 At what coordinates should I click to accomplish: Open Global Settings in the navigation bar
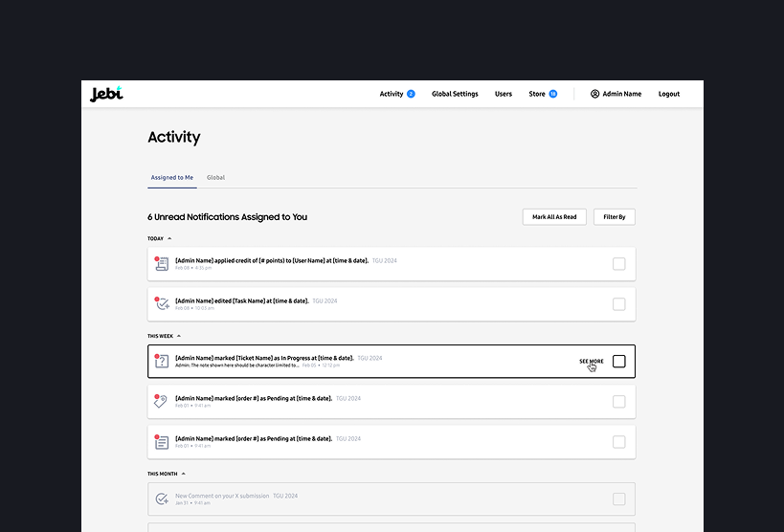[x=455, y=94]
